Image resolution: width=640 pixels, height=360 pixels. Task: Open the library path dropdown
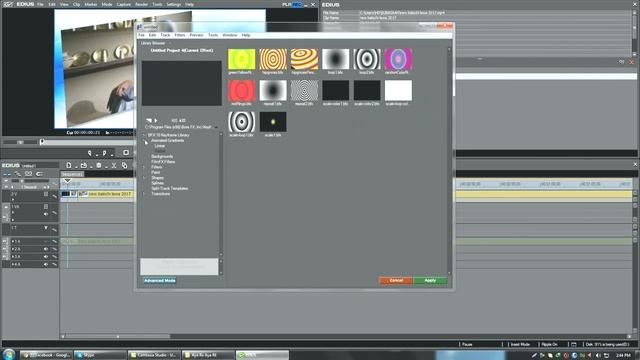216,127
